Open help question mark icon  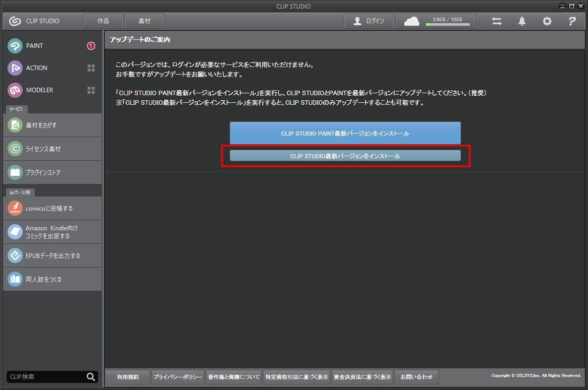pos(572,21)
